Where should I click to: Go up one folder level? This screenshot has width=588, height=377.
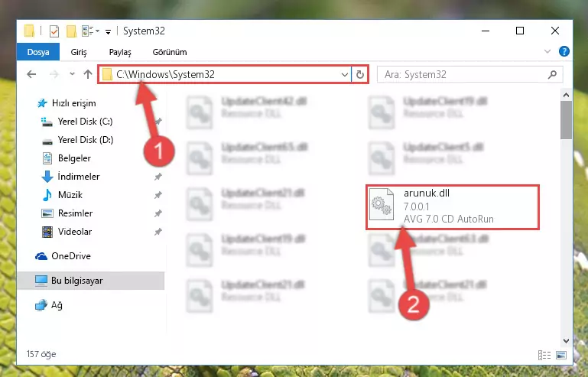[88, 74]
